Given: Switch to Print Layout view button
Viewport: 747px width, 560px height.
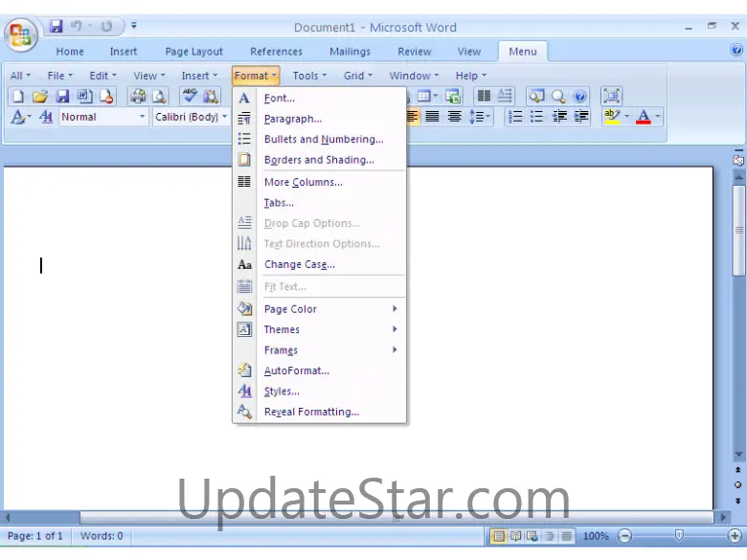Looking at the screenshot, I should (x=498, y=536).
